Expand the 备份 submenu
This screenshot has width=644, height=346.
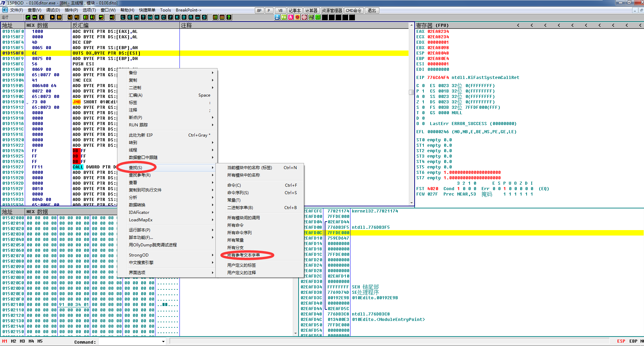(x=167, y=73)
